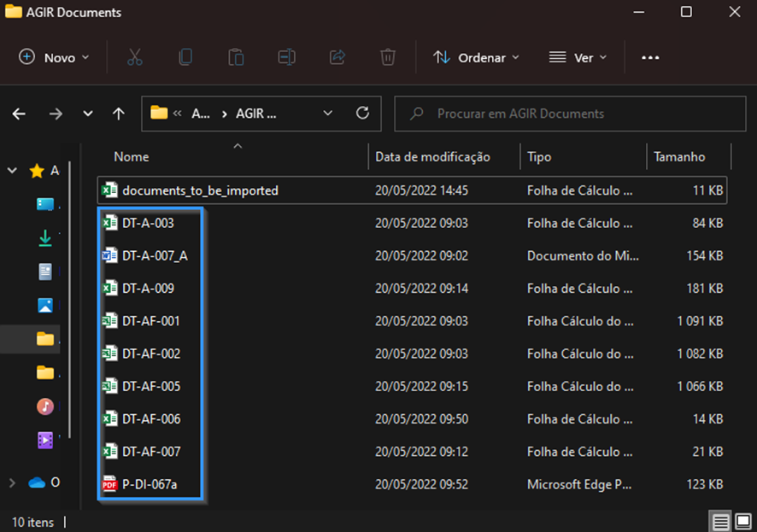This screenshot has width=757, height=532.
Task: Click the address bar double-chevron for hidden path
Action: (177, 114)
